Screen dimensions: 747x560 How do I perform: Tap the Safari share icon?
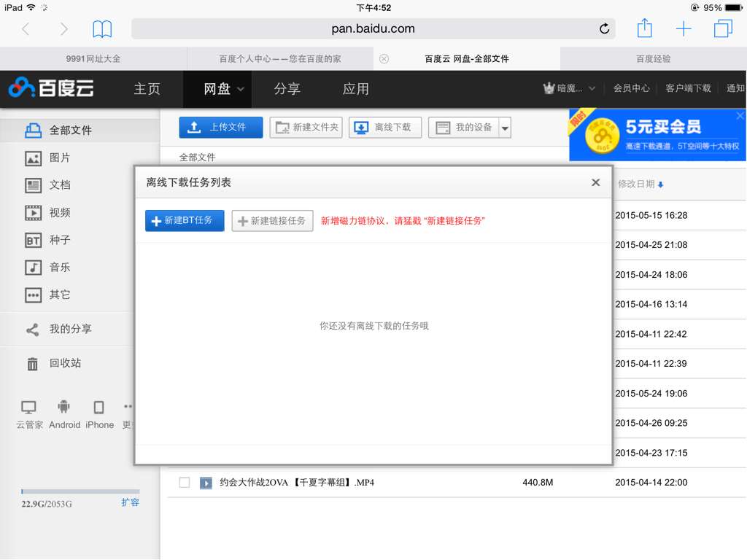pos(644,29)
